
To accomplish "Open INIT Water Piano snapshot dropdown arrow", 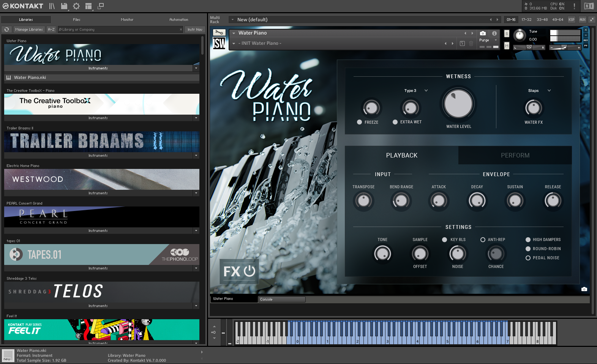I will (x=234, y=43).
